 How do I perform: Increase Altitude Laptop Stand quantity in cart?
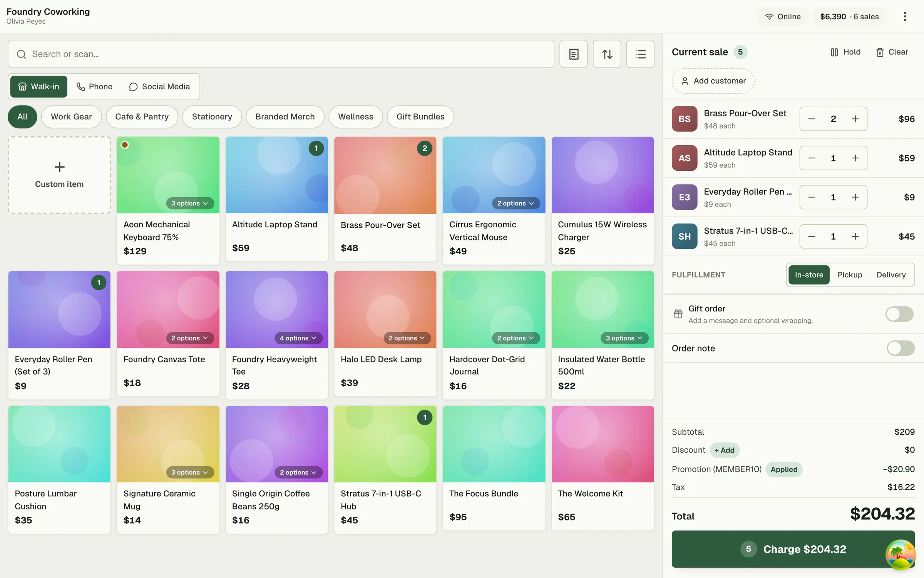tap(855, 158)
